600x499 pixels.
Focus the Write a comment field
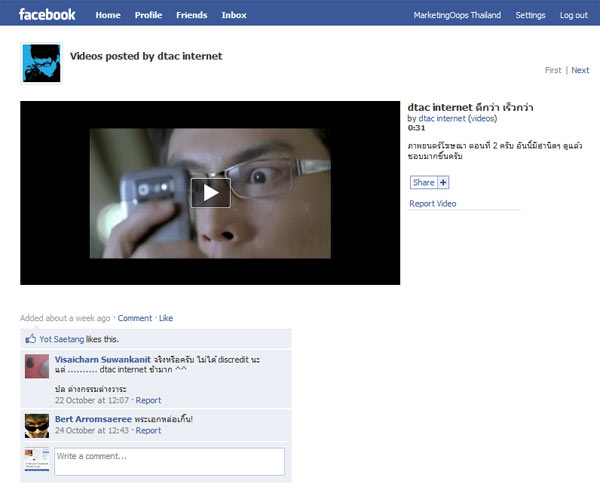click(x=170, y=462)
